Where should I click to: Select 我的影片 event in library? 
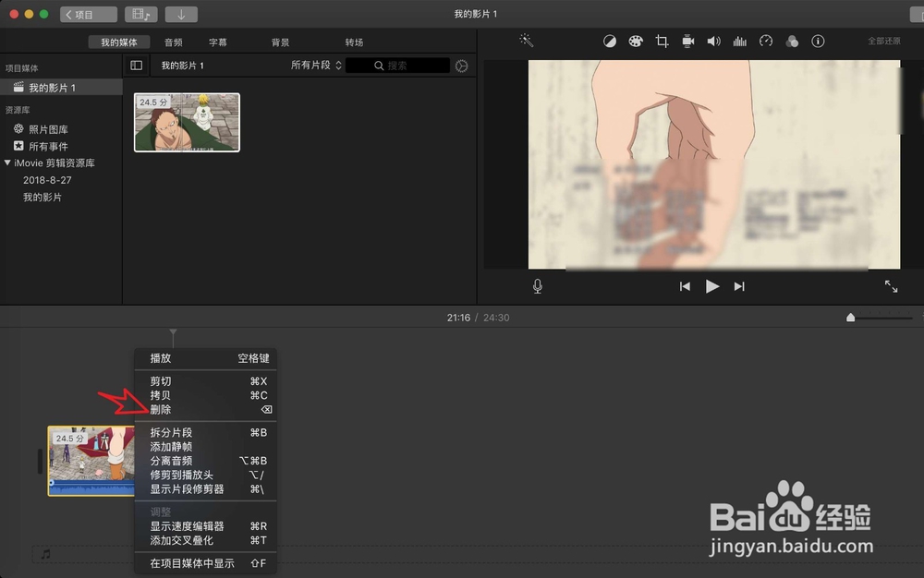coord(43,198)
